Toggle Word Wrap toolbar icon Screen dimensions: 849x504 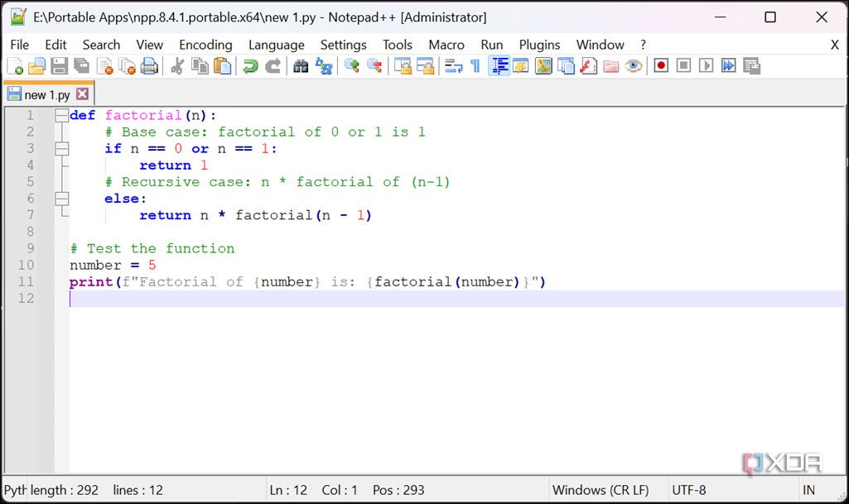click(x=453, y=66)
